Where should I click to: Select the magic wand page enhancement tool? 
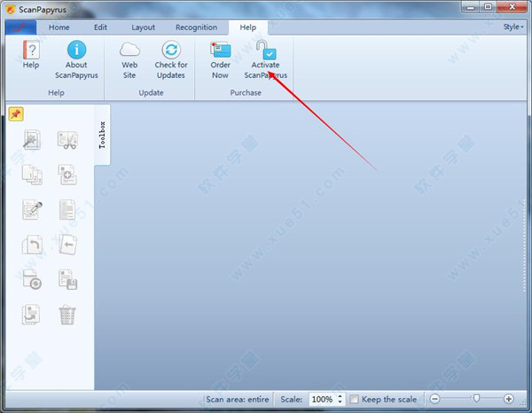(32, 139)
